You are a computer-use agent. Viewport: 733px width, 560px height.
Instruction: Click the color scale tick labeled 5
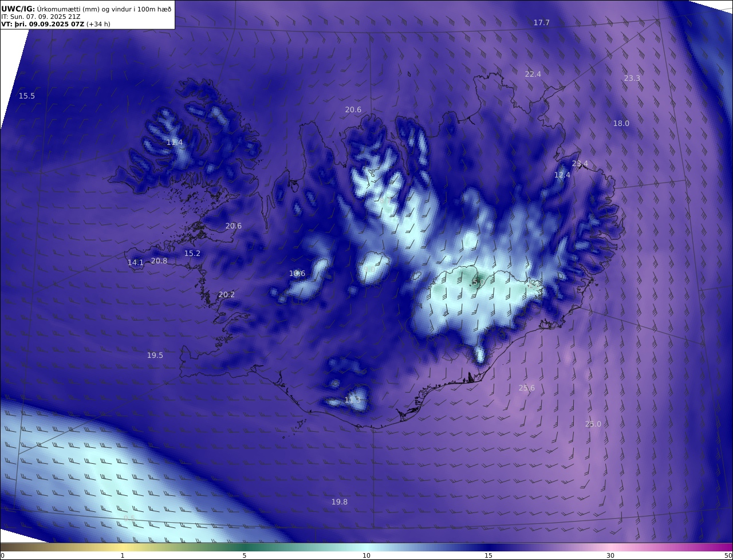[x=244, y=555]
